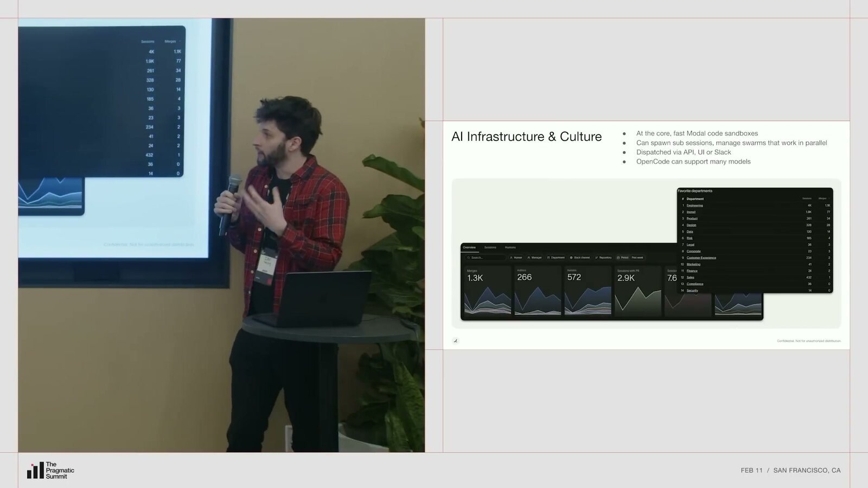The height and width of the screenshot is (488, 868).
Task: Open the Security department link
Action: click(692, 290)
